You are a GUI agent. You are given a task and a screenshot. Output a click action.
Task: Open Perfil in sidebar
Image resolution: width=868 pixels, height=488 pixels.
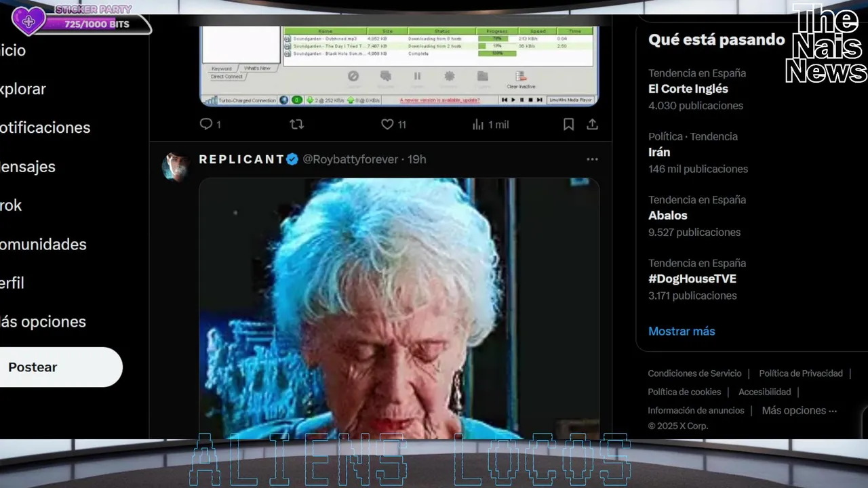[x=12, y=283]
